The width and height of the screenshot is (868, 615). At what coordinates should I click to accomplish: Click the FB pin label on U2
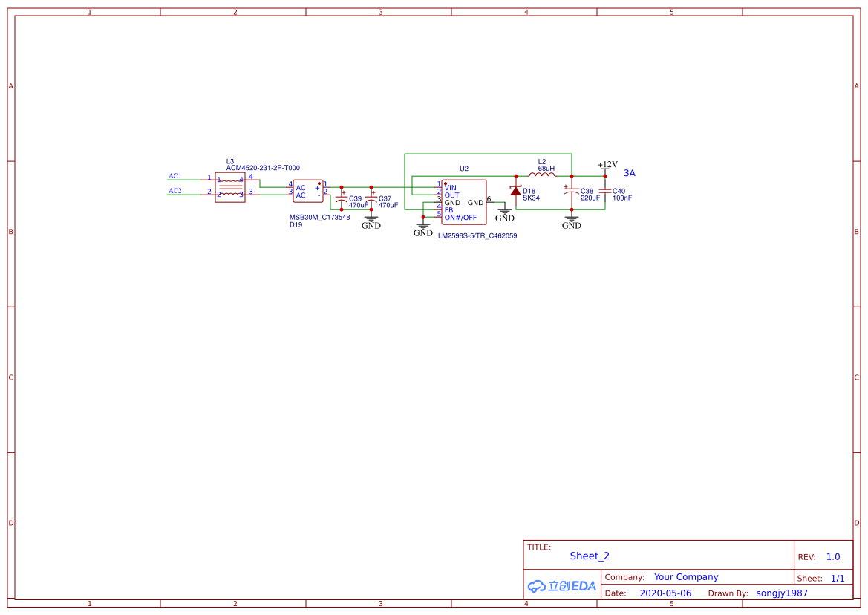(449, 210)
